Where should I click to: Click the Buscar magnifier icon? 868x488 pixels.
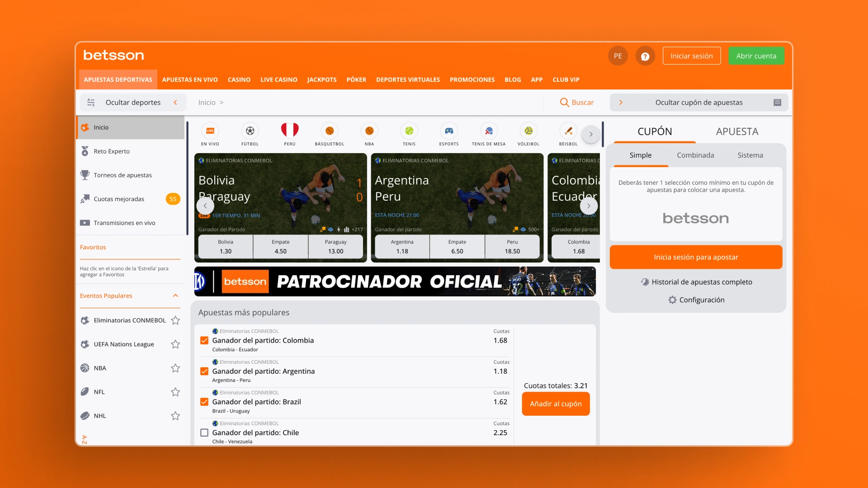pos(564,103)
